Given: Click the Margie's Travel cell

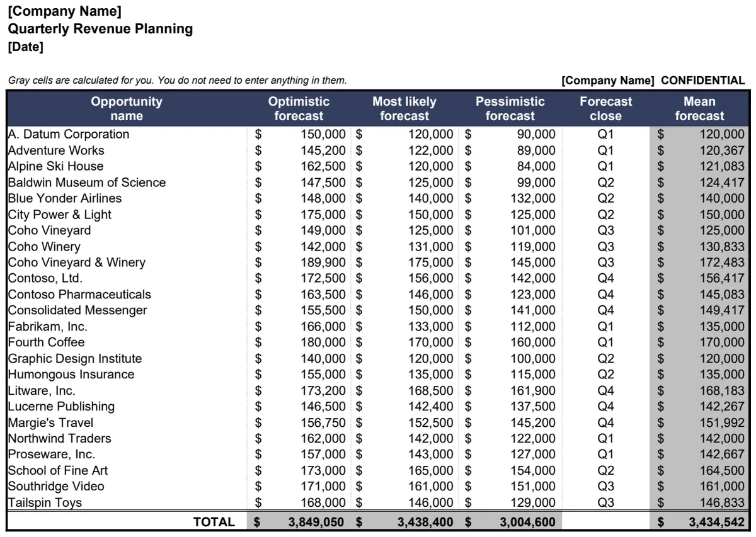Looking at the screenshot, I should 50,423.
